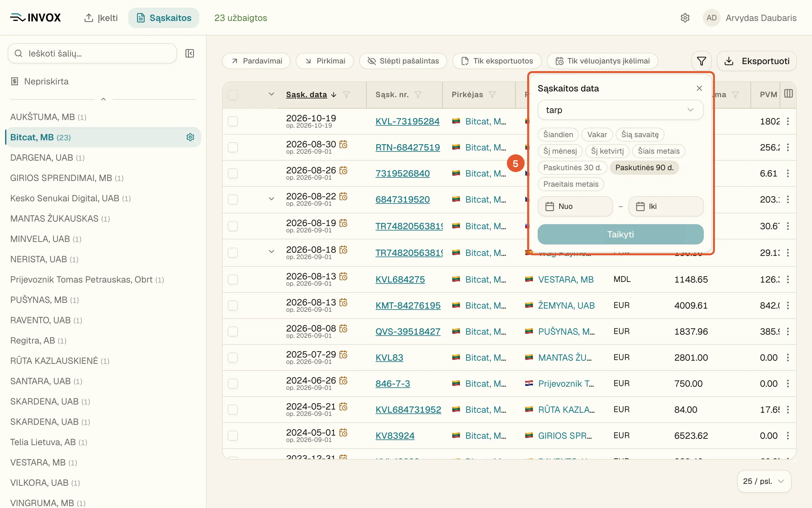
Task: Open the column chooser icon
Action: tap(788, 94)
